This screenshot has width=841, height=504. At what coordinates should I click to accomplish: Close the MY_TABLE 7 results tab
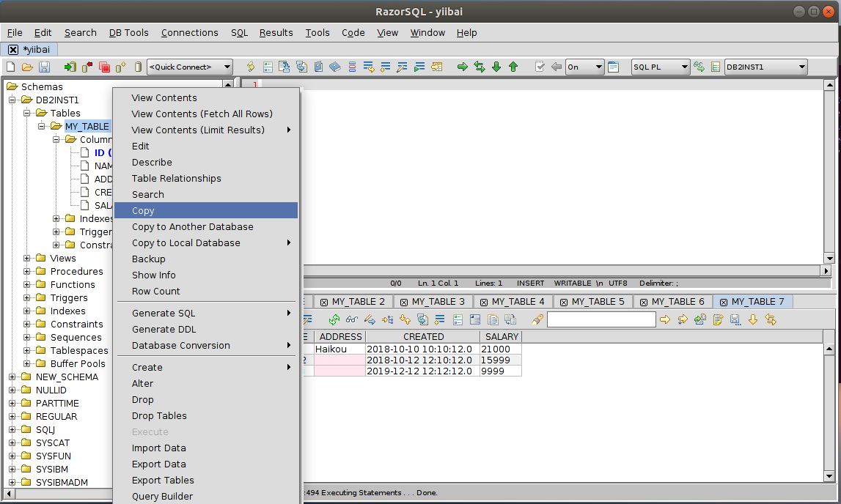pyautogui.click(x=724, y=302)
